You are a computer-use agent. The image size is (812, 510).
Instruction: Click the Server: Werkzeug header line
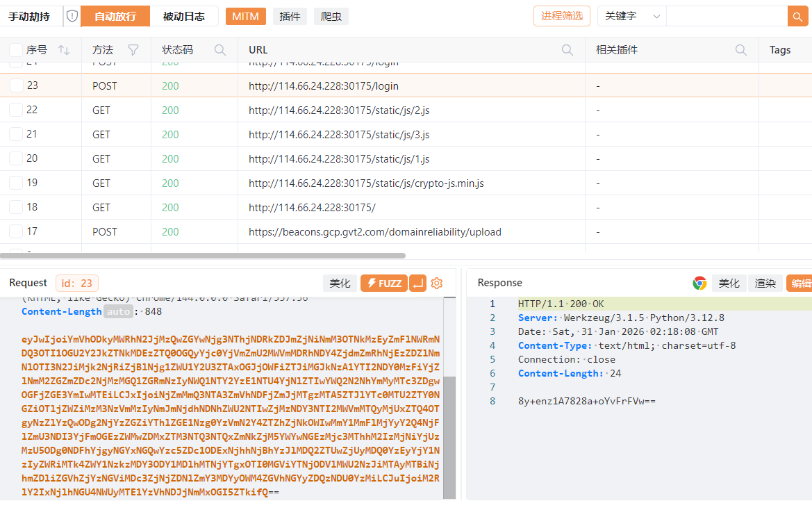coord(621,318)
